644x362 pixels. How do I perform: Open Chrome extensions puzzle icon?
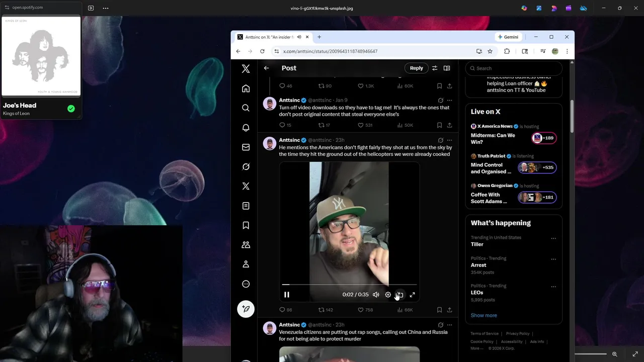tap(507, 51)
